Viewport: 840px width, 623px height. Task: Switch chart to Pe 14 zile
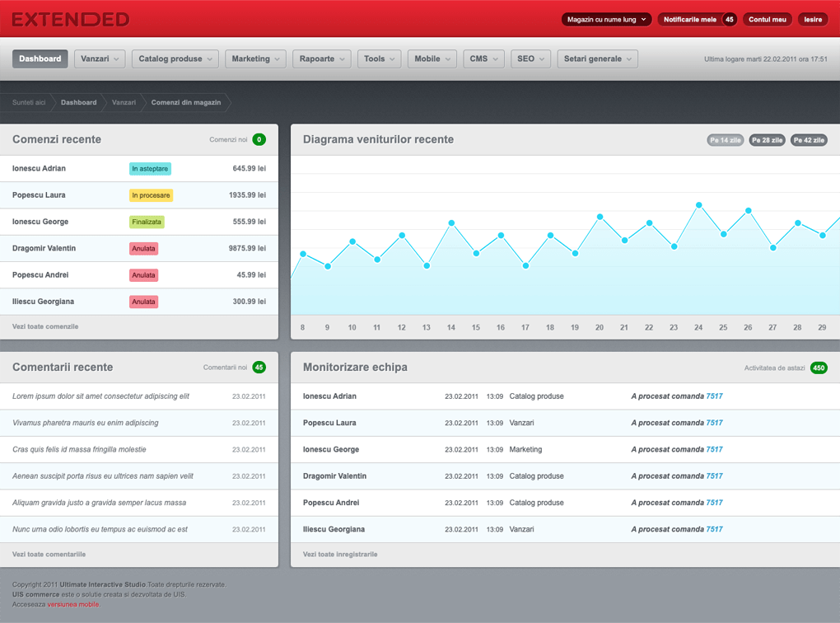(x=726, y=140)
